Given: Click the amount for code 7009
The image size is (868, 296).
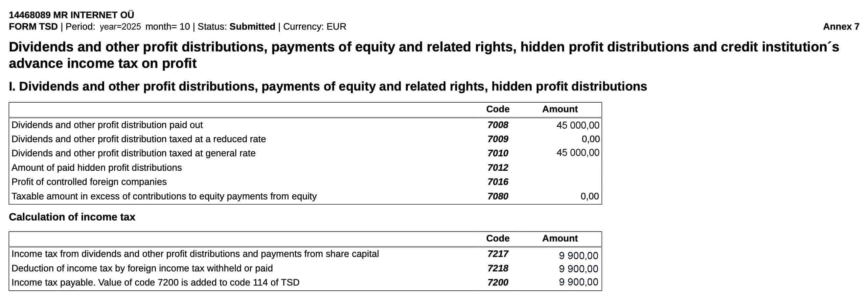Looking at the screenshot, I should [590, 139].
